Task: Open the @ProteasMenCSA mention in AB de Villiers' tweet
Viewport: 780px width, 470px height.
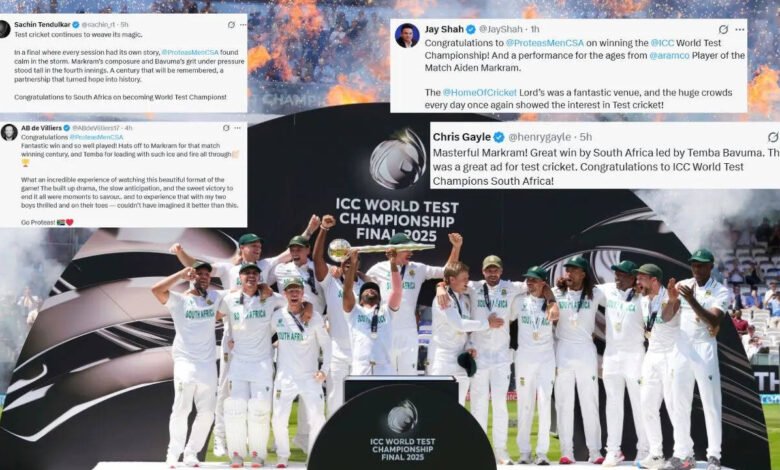Action: (x=96, y=137)
